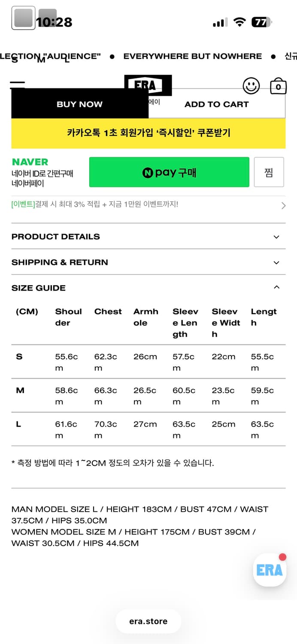
Task: Open the shopping bag cart icon
Action: point(278,86)
